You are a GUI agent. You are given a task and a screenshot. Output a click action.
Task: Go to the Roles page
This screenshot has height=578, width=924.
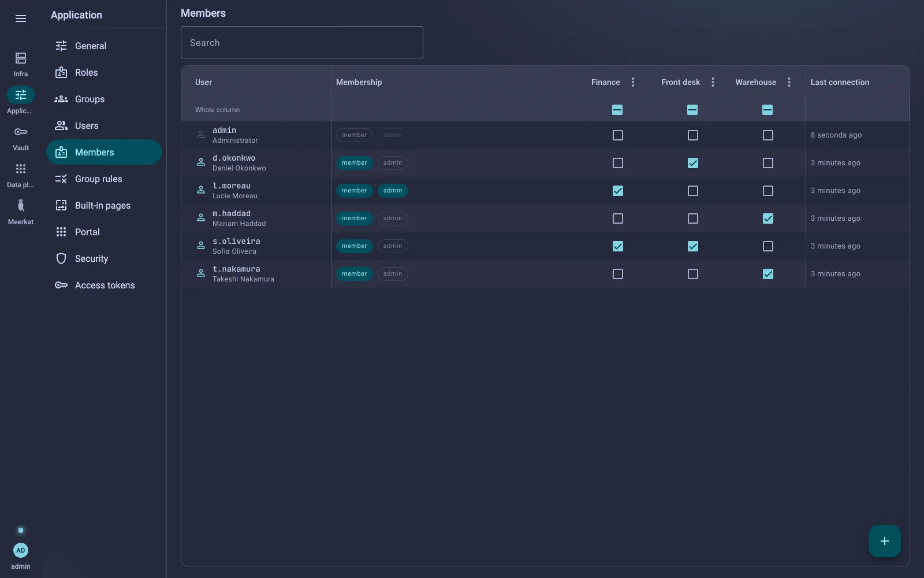[x=104, y=72]
